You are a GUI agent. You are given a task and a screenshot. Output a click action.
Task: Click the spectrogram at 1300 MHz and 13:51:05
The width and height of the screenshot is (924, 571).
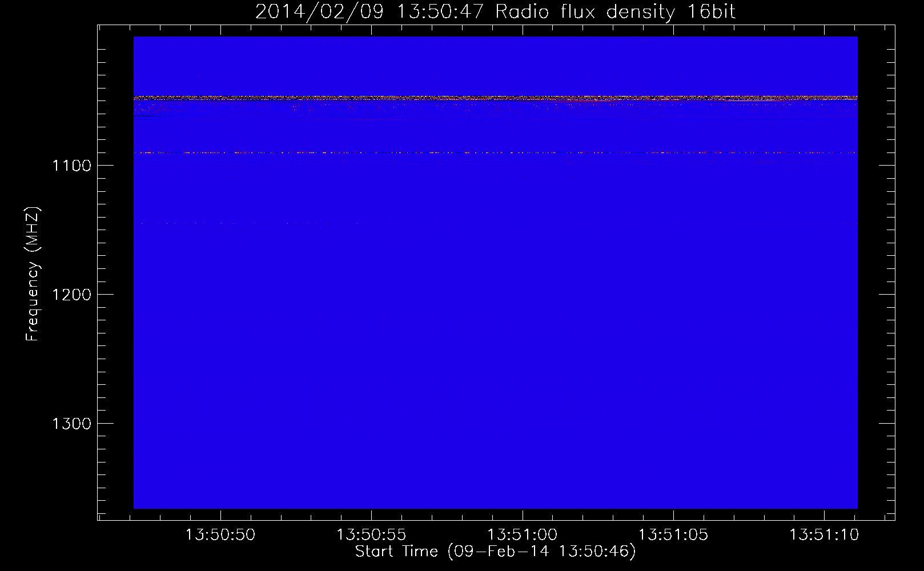[673, 423]
